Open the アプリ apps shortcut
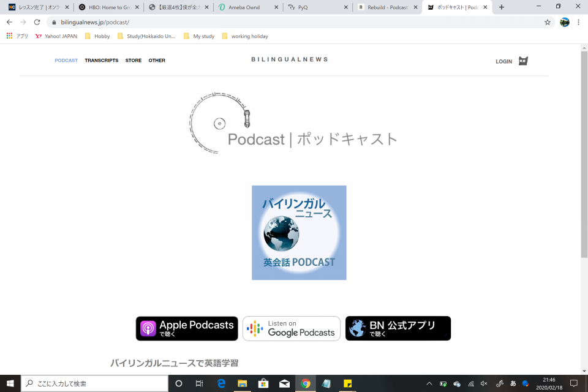 18,36
